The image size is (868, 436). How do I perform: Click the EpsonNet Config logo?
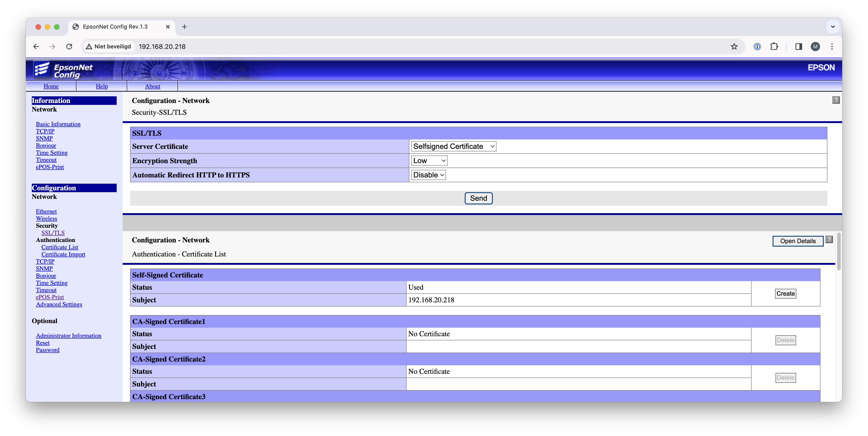click(x=63, y=70)
